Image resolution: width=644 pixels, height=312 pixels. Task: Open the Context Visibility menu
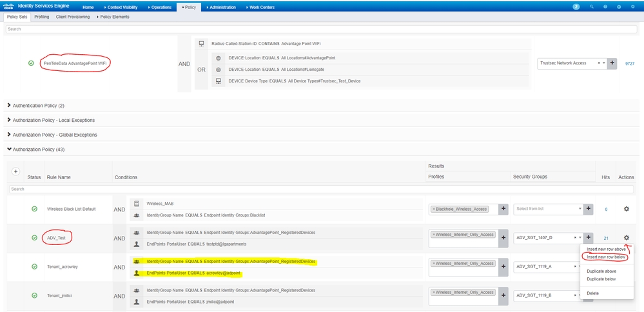[121, 7]
